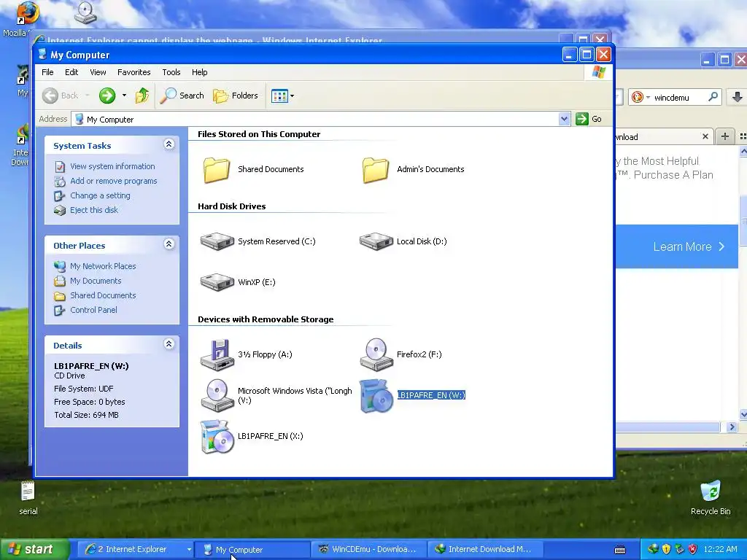Collapse the System Tasks panel
The height and width of the screenshot is (560, 747).
tap(169, 144)
